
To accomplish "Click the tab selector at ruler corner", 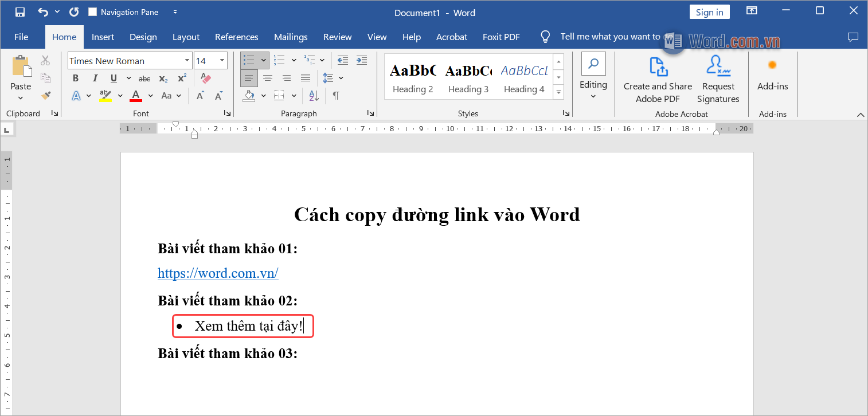I will (7, 131).
